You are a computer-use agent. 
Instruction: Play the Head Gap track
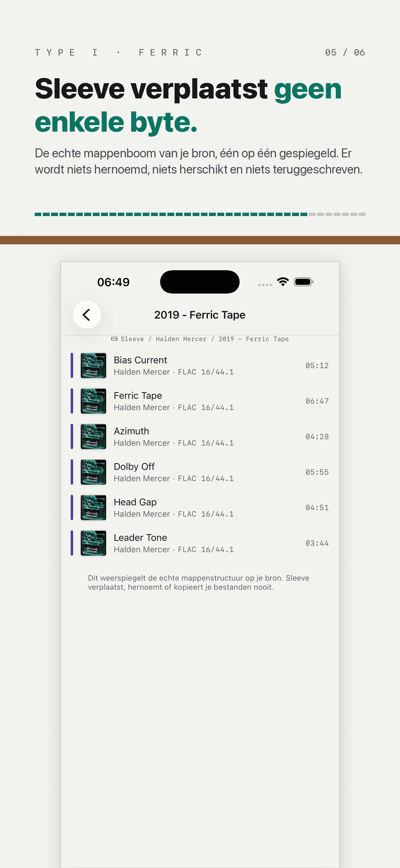[x=200, y=508]
